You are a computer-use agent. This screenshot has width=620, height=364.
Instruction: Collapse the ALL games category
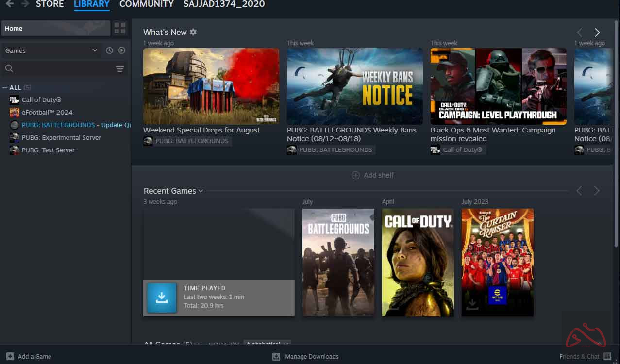pos(5,88)
